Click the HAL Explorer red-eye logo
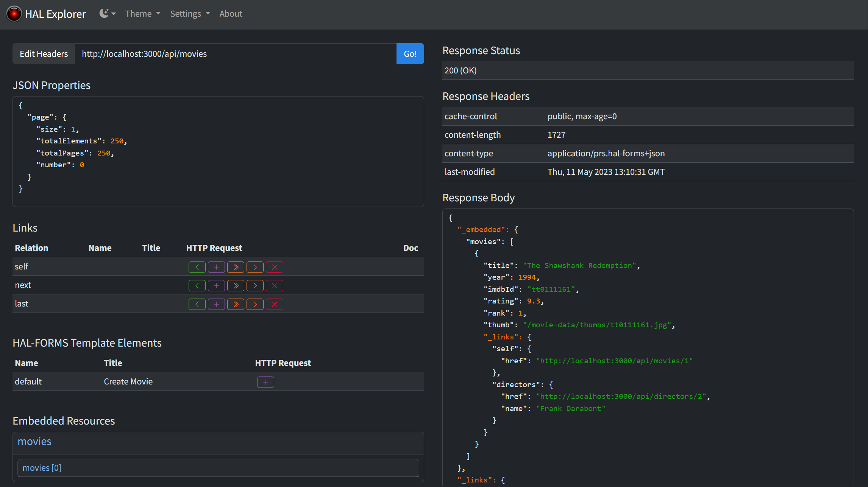Screen dimensions: 868x487 (x=14, y=14)
